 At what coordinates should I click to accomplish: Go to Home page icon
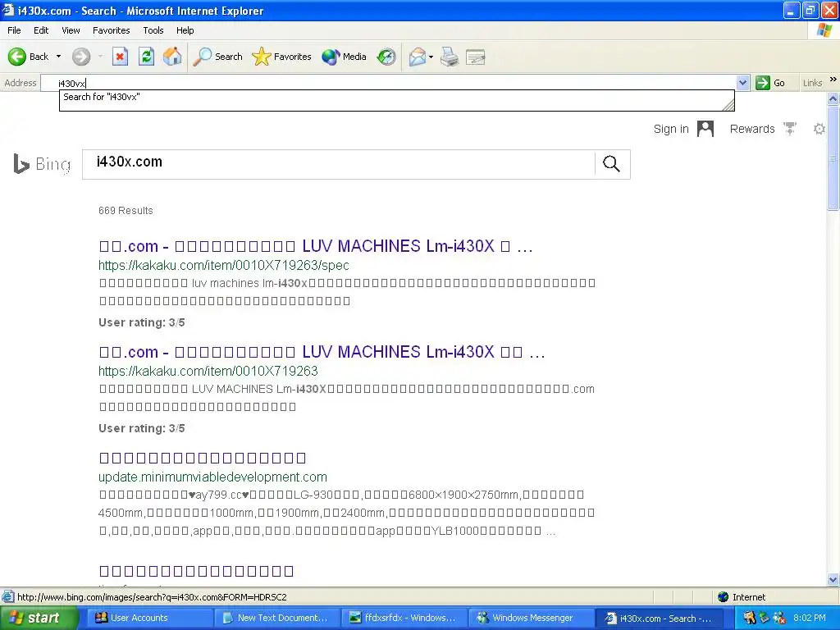172,57
